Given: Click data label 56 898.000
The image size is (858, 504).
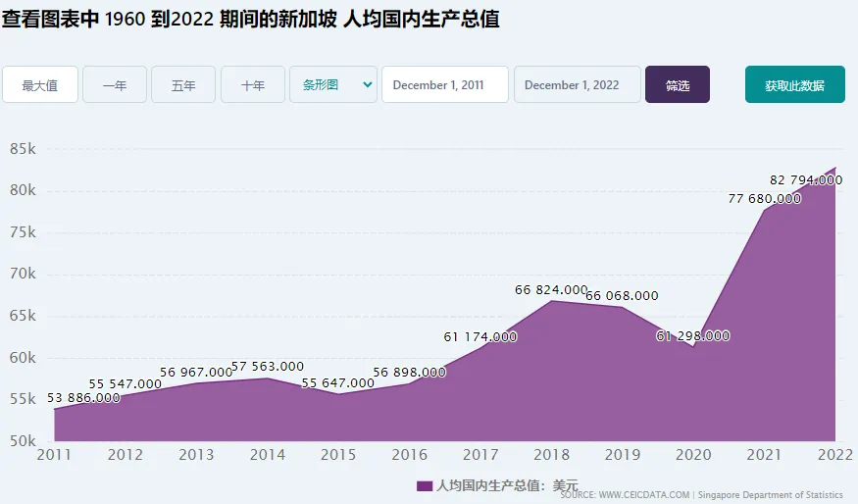Looking at the screenshot, I should click(409, 373).
